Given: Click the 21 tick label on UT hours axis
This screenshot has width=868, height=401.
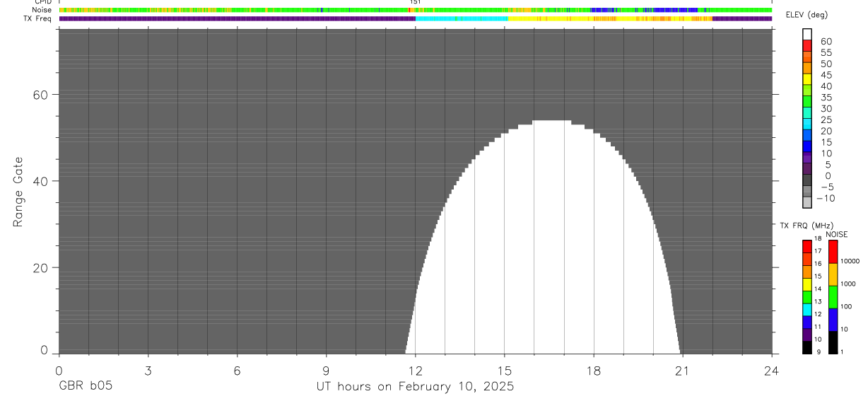Looking at the screenshot, I should (x=683, y=371).
